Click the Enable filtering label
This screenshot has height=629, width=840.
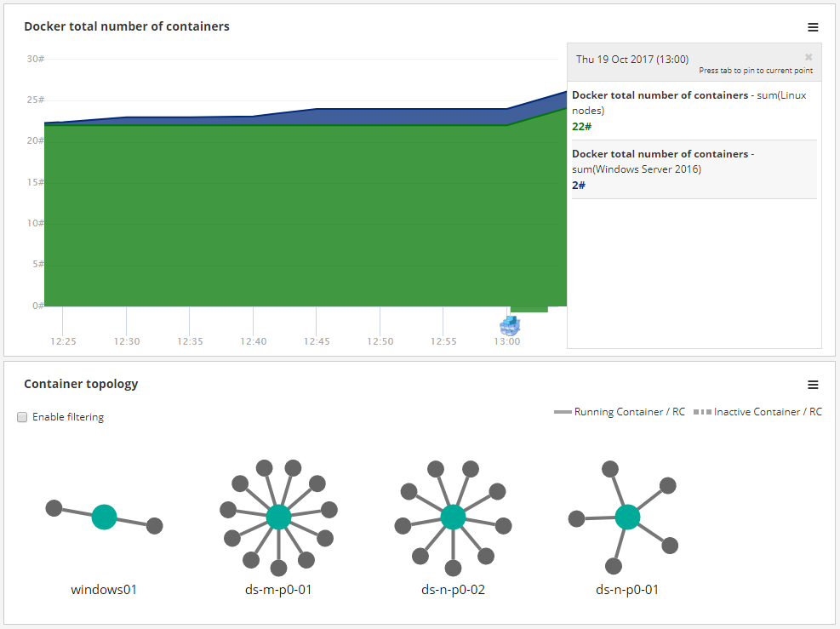point(68,417)
